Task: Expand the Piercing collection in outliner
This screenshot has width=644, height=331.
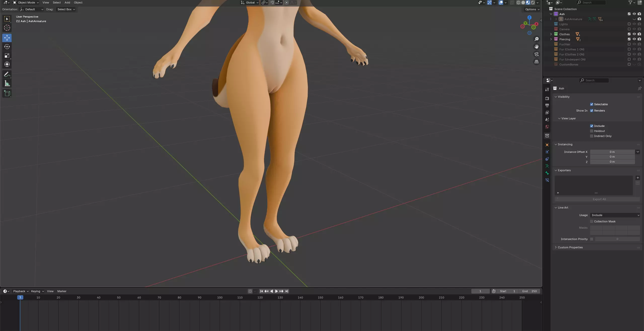Action: point(551,39)
